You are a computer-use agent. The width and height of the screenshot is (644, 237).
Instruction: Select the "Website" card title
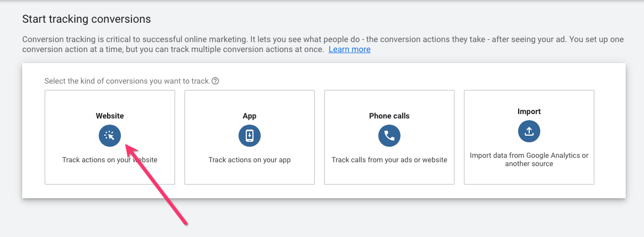point(110,116)
